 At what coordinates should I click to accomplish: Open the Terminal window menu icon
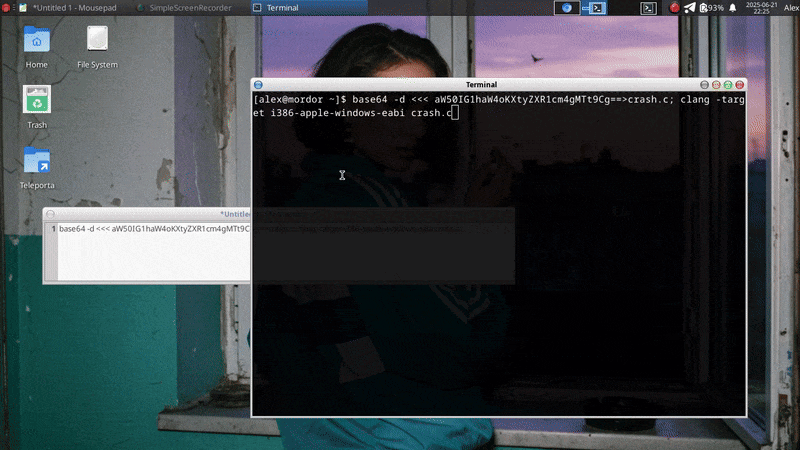258,85
